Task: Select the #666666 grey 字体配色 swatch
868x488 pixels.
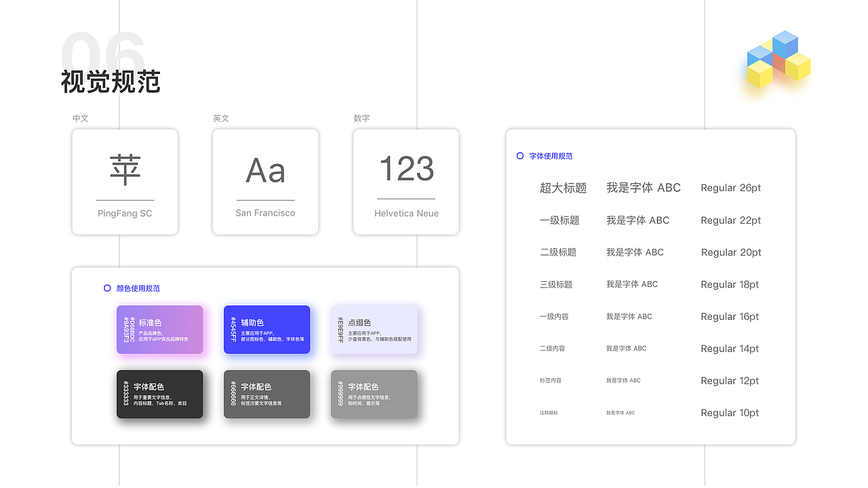Action: pos(267,394)
